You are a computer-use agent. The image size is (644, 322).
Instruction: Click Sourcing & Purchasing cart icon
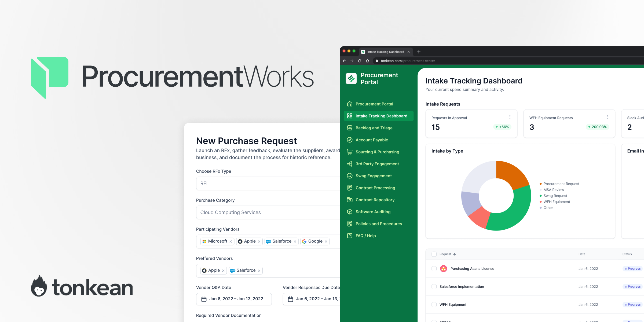tap(350, 152)
